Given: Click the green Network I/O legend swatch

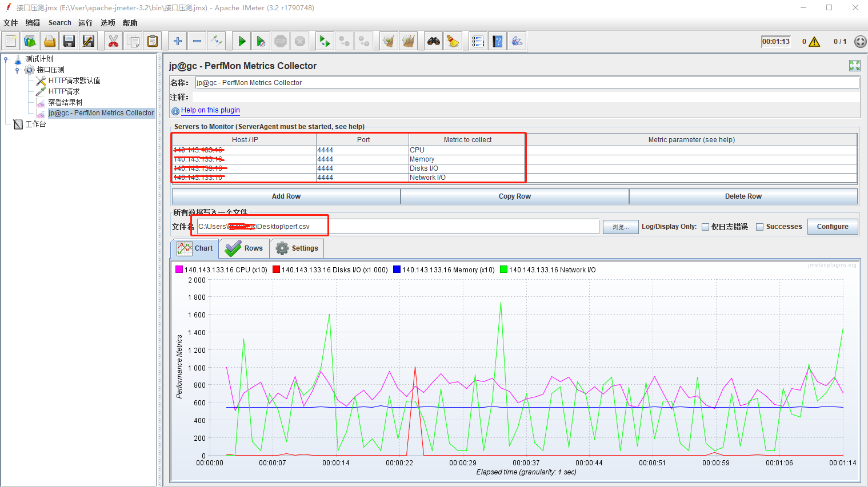Looking at the screenshot, I should (x=503, y=269).
